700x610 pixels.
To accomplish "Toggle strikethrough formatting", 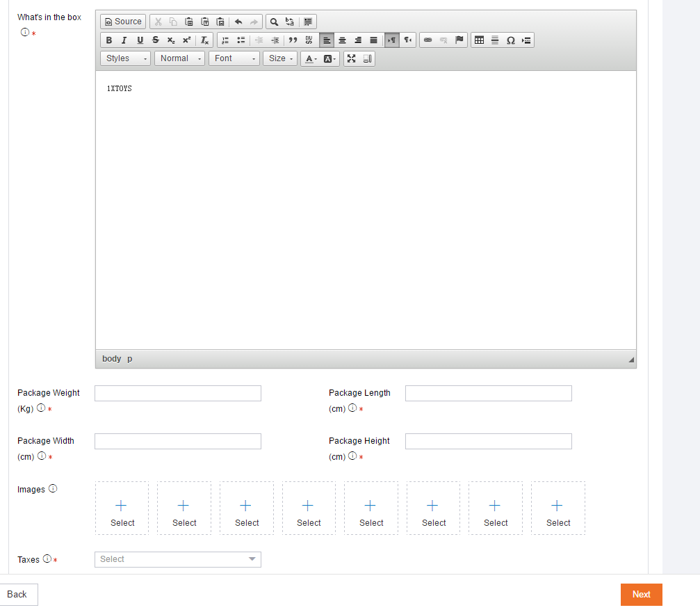I will tap(155, 40).
